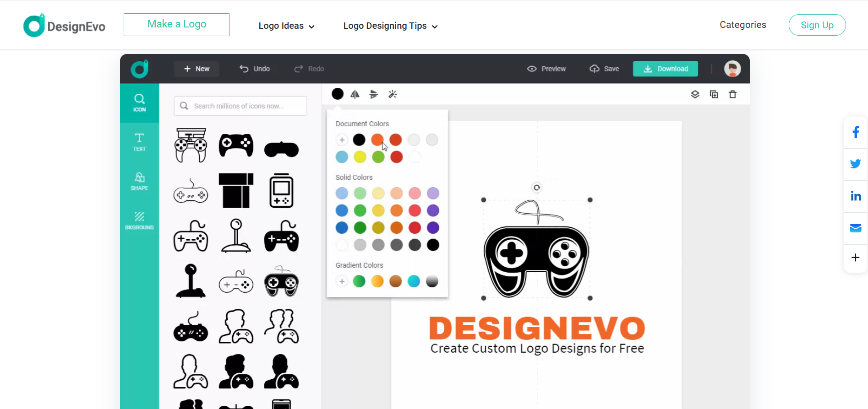Select the slogan text 'Create Custom Logo Designs for Free'

tap(537, 349)
